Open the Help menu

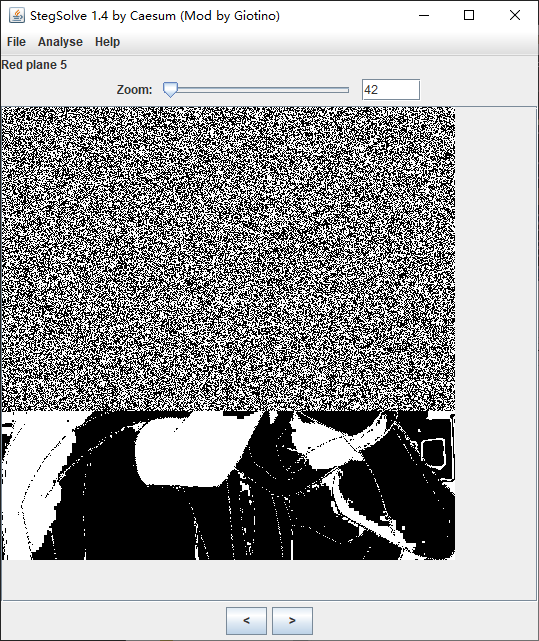click(x=108, y=42)
